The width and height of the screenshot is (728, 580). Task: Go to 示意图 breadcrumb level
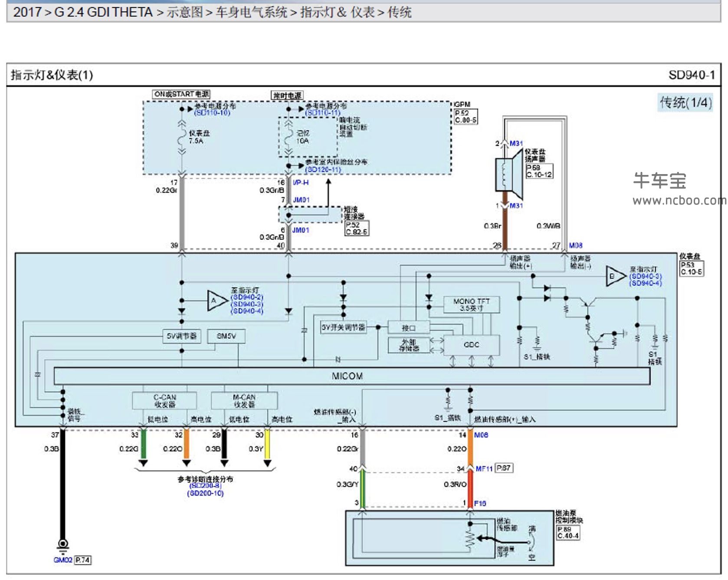185,12
